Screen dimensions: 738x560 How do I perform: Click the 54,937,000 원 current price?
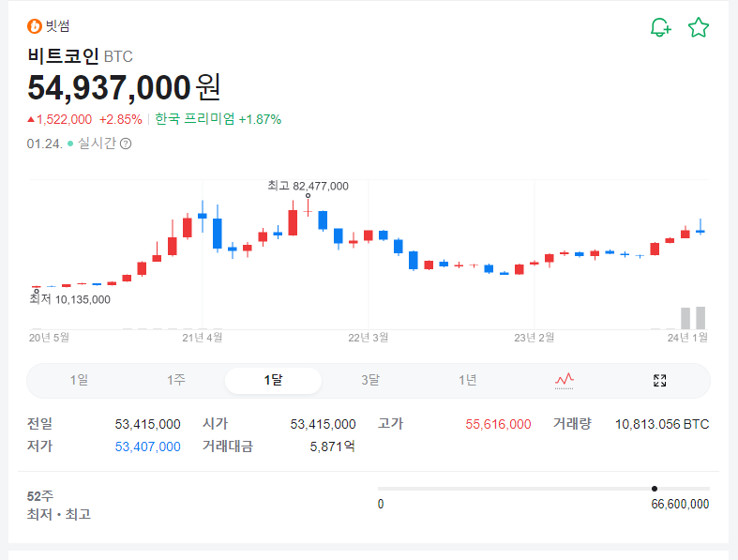124,88
